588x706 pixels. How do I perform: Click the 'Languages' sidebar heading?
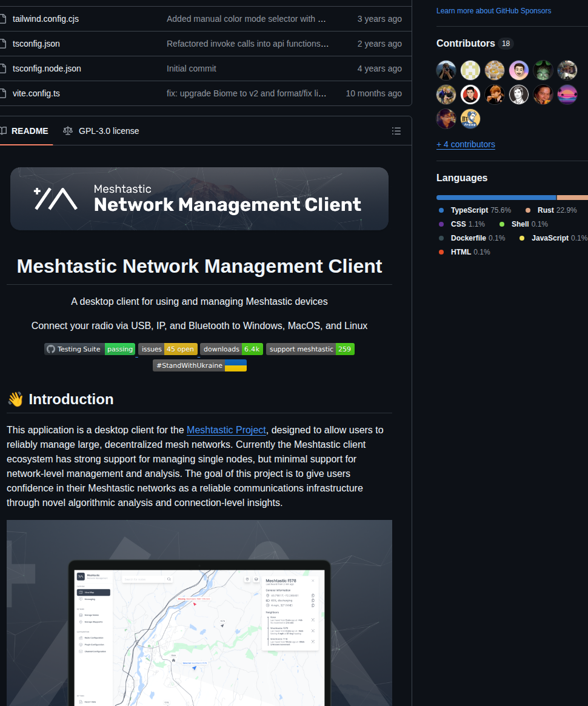462,178
